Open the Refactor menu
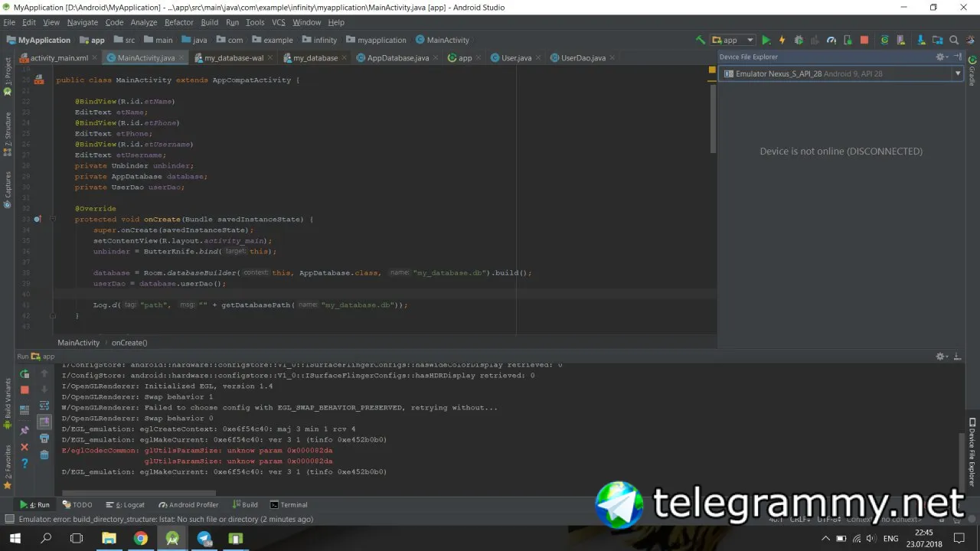This screenshot has width=980, height=551. (178, 22)
